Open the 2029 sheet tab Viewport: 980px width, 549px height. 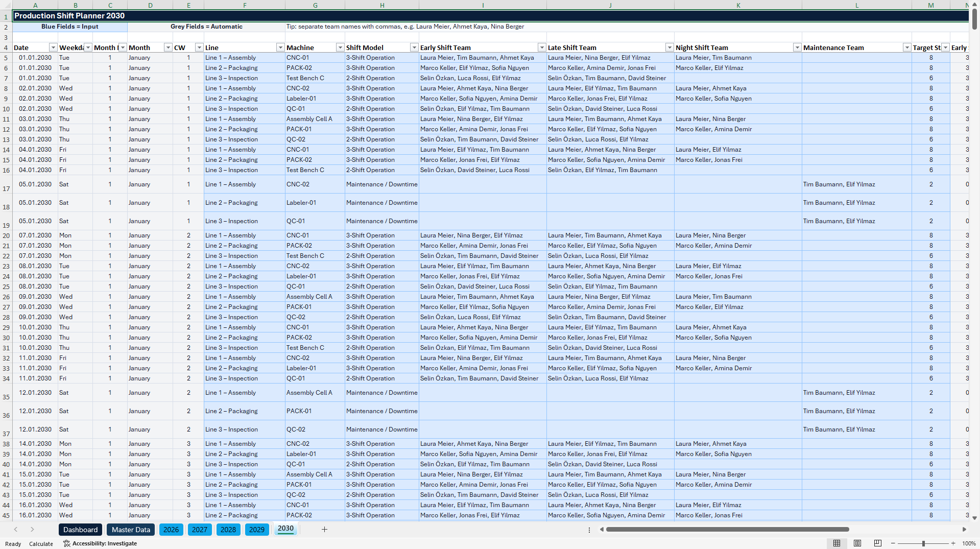(257, 530)
